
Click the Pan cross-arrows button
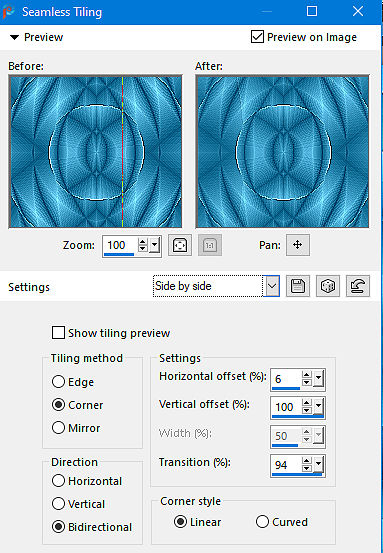(x=298, y=245)
